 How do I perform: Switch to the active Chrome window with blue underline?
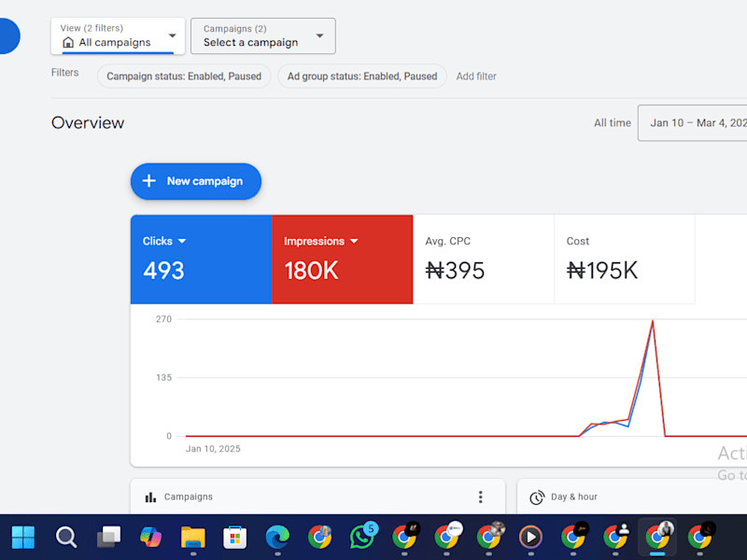tap(657, 537)
